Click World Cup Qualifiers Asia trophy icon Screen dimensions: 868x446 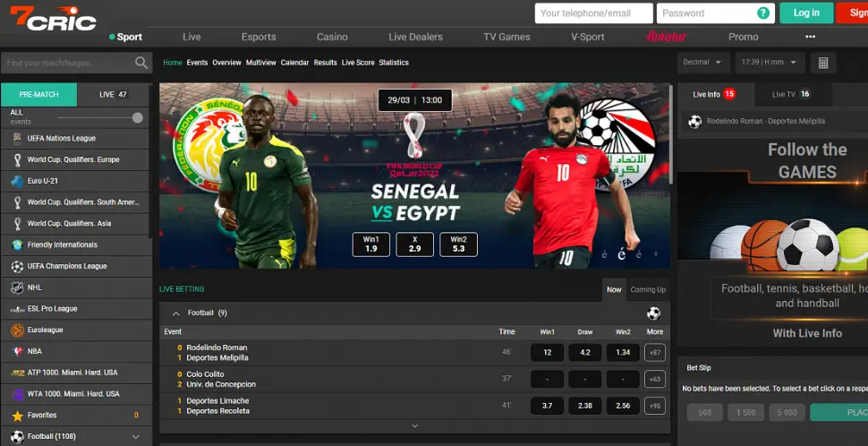pyautogui.click(x=17, y=224)
